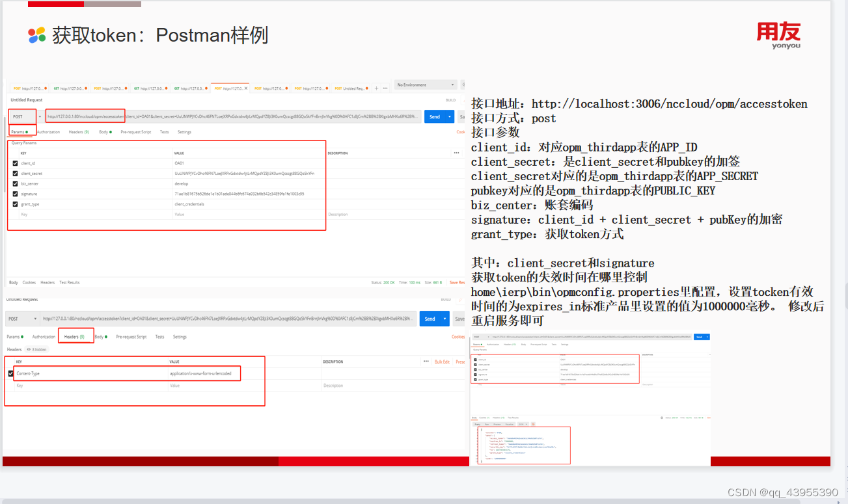Switch to the Headers (9) tab

click(74, 337)
